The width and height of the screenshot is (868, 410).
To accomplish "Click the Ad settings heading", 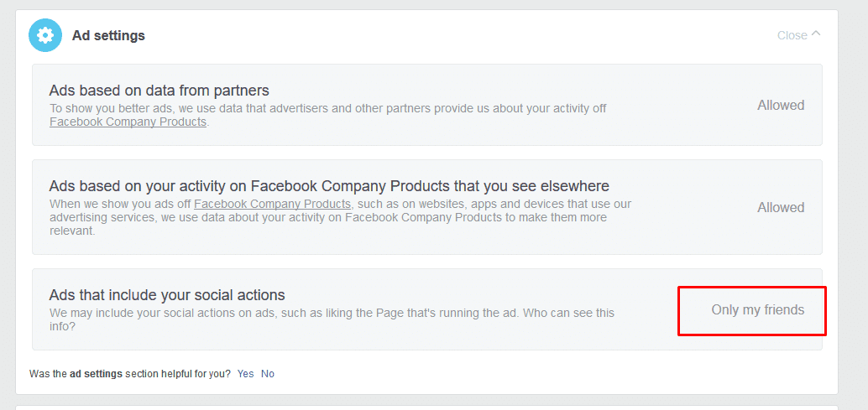I will pos(108,35).
